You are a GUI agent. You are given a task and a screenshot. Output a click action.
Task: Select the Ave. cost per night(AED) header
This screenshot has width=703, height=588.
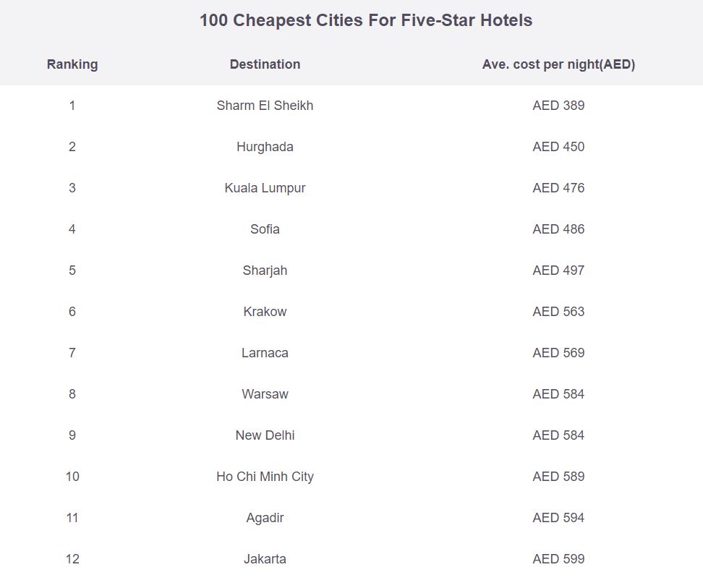(x=558, y=64)
